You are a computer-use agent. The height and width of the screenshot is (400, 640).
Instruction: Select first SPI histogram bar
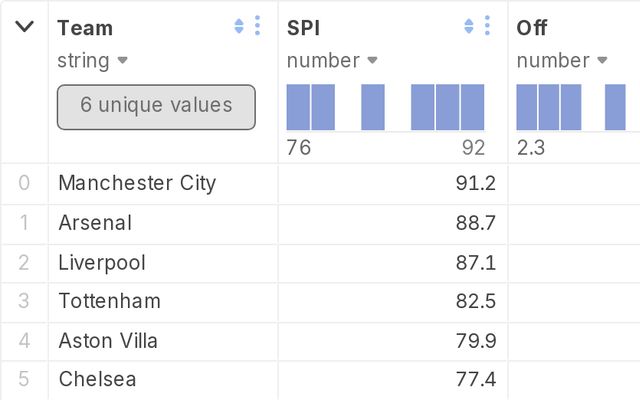(298, 107)
